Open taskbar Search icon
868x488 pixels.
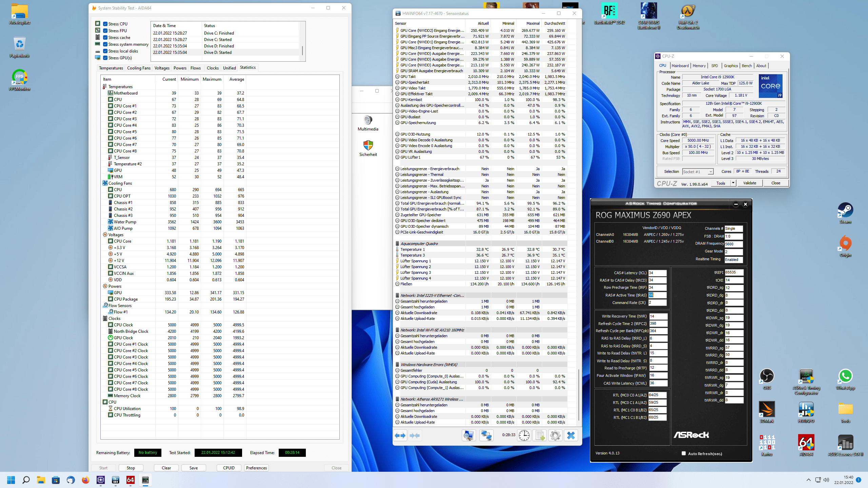pos(26,480)
